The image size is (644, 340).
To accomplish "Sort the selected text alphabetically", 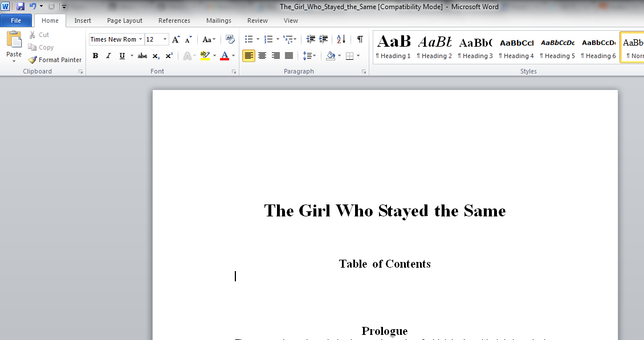I will [x=341, y=39].
